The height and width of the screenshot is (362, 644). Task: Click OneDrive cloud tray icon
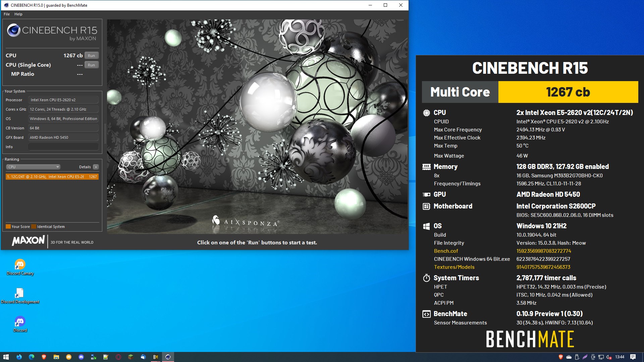tap(569, 357)
